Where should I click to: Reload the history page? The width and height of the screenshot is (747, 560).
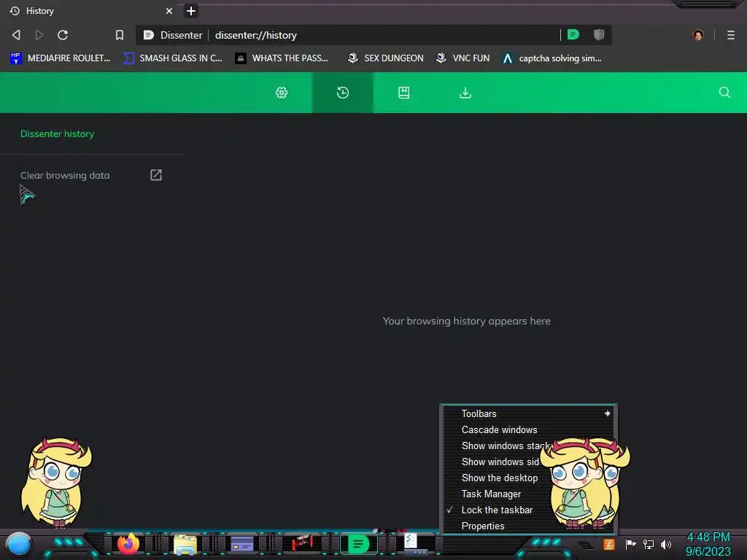63,35
